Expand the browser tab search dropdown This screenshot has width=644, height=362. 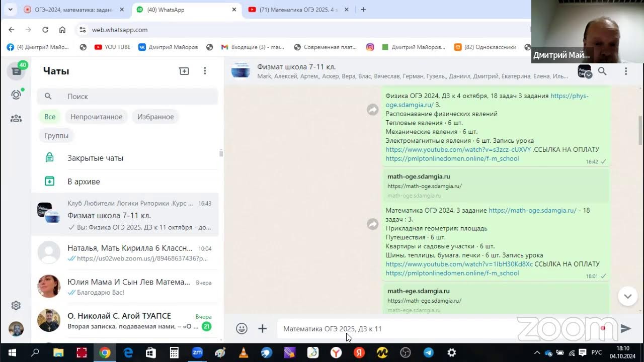point(10,10)
